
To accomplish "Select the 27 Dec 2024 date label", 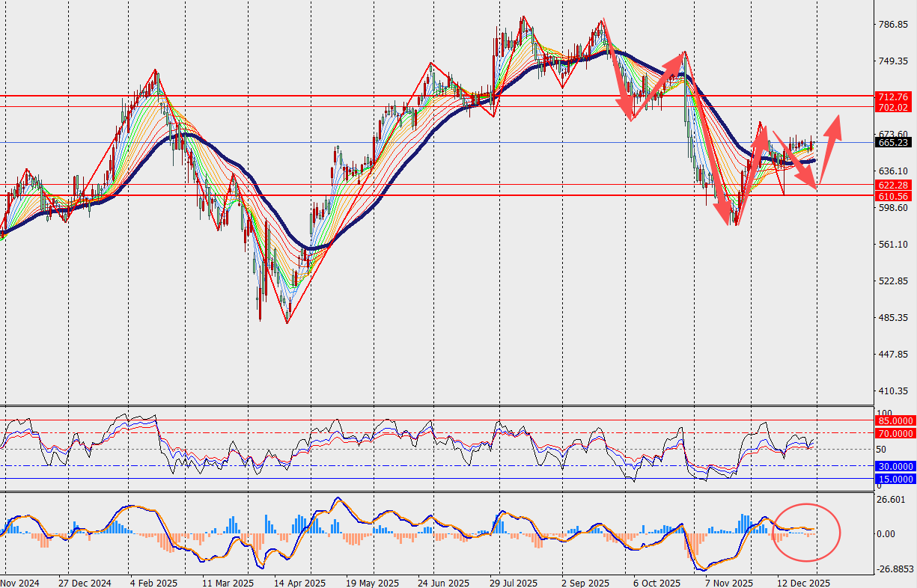I will point(85,582).
